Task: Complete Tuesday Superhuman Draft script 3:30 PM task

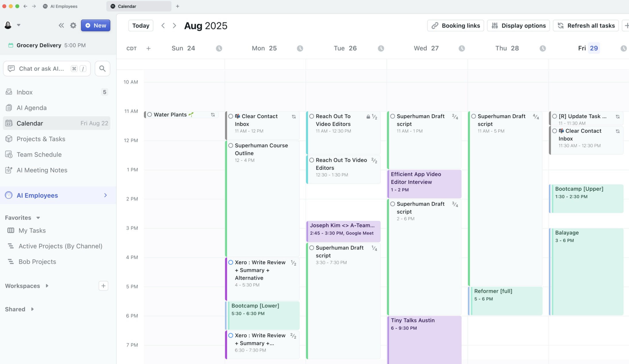Action: 312,248
